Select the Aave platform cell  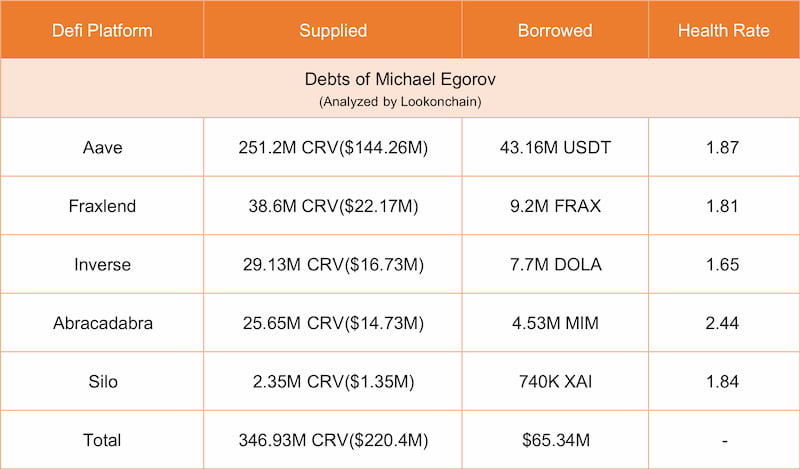click(102, 148)
